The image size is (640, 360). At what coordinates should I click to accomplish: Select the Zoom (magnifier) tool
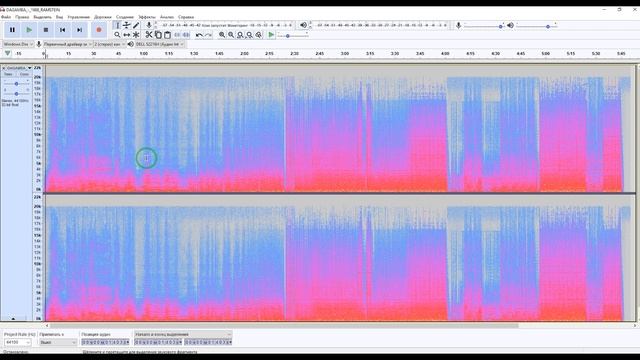click(x=118, y=35)
